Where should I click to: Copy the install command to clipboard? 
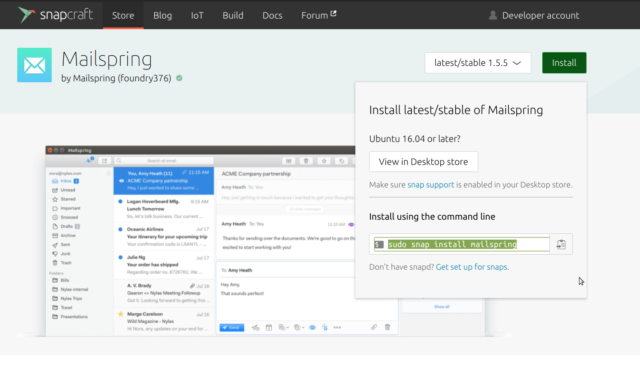[x=561, y=244]
